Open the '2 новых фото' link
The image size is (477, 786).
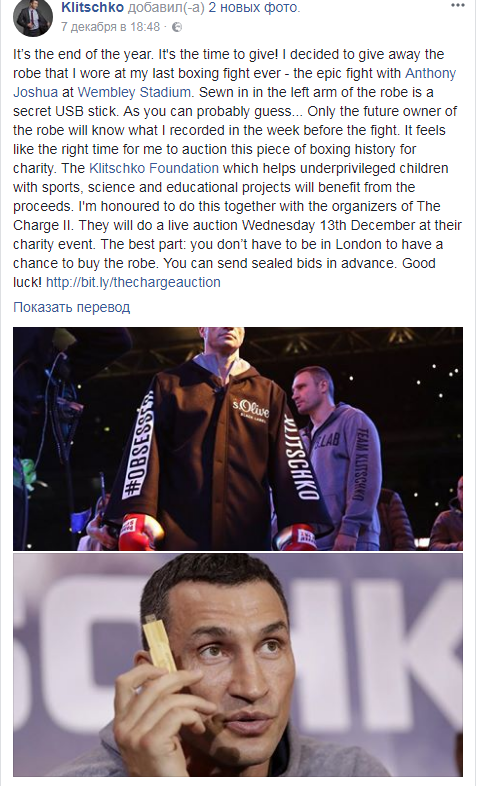point(254,8)
